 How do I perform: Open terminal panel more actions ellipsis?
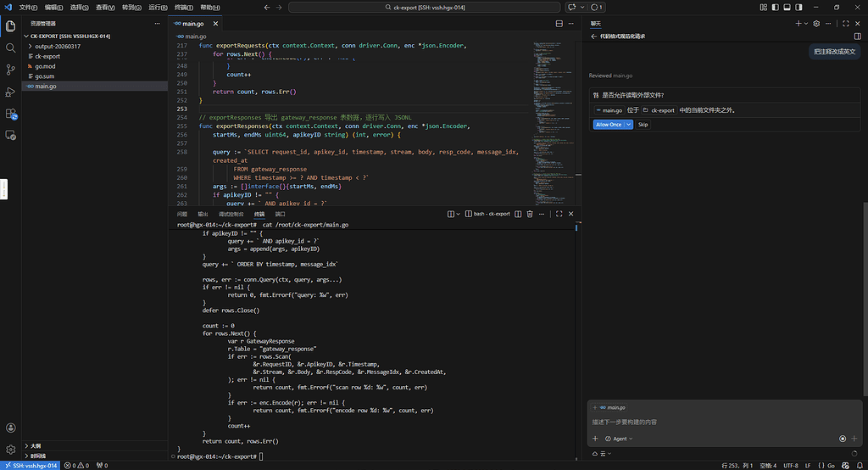(542, 214)
